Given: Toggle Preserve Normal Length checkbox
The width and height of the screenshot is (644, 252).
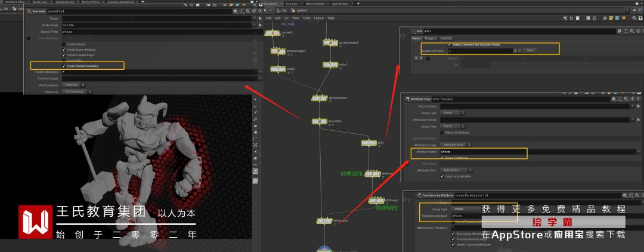Looking at the screenshot, I should click(453, 239).
